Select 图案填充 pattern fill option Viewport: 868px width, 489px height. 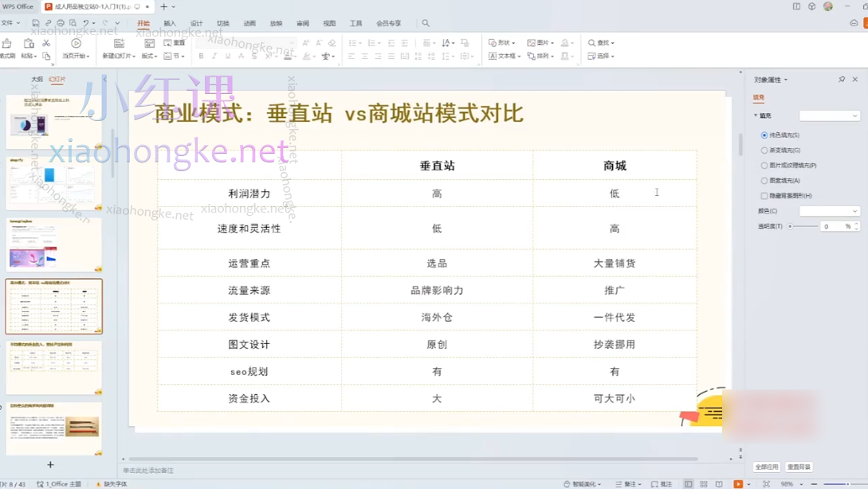point(764,179)
